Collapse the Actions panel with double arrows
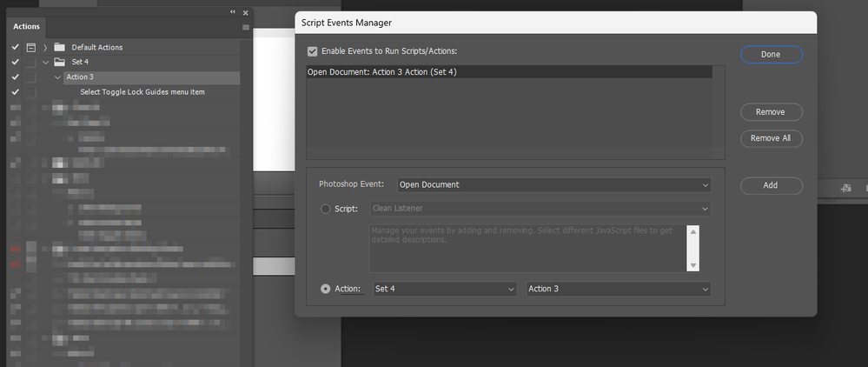 point(233,13)
